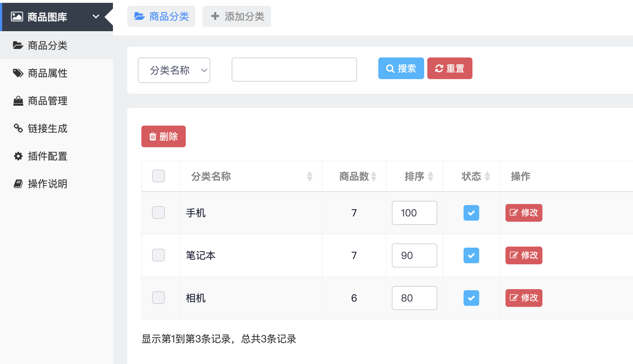
Task: Toggle the blue status checkbox for 笔记本
Action: point(471,255)
